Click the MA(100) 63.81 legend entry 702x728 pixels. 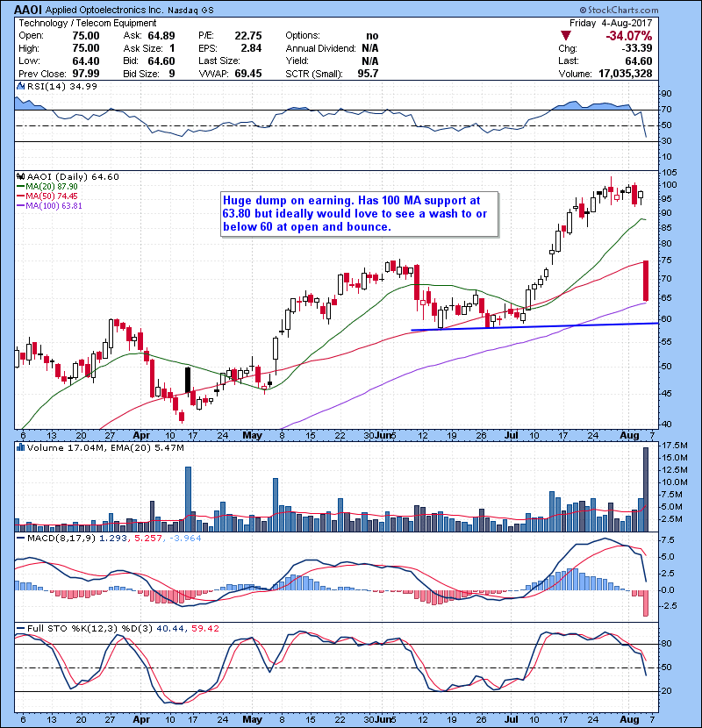(x=49, y=205)
